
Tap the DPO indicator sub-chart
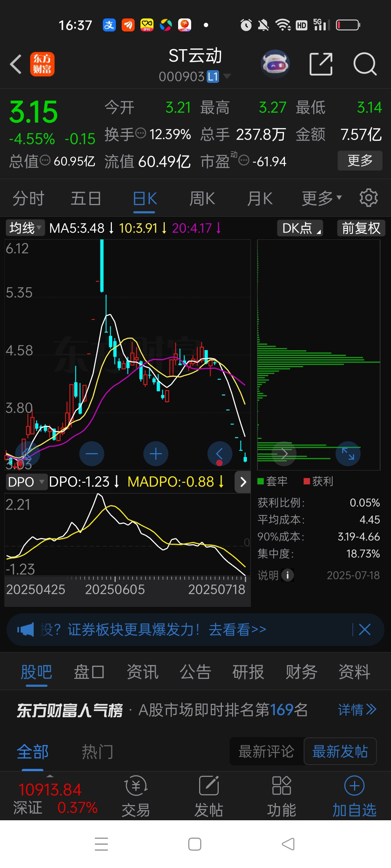pyautogui.click(x=127, y=534)
